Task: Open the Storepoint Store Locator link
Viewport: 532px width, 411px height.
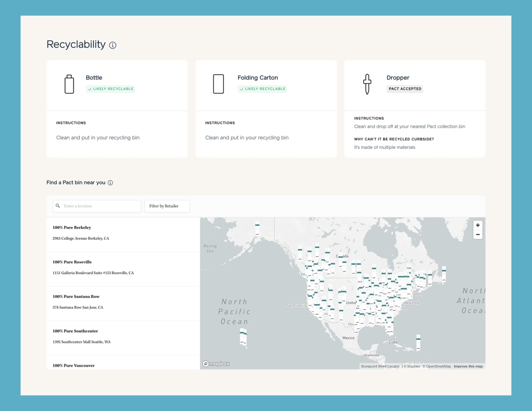Action: [380, 367]
